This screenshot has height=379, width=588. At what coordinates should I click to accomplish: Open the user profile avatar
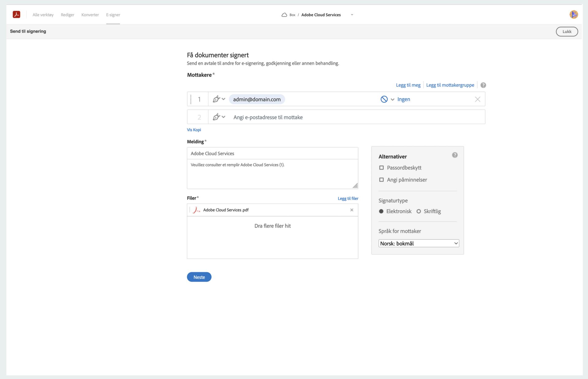click(x=574, y=14)
